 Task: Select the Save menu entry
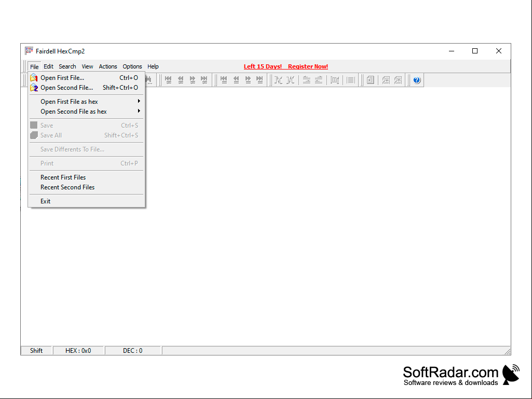[x=87, y=125]
